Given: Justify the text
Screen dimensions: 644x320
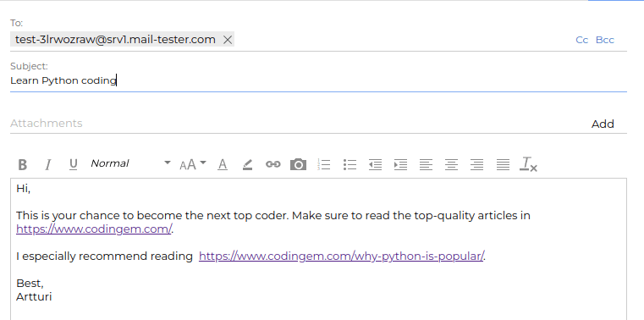Looking at the screenshot, I should tap(503, 165).
